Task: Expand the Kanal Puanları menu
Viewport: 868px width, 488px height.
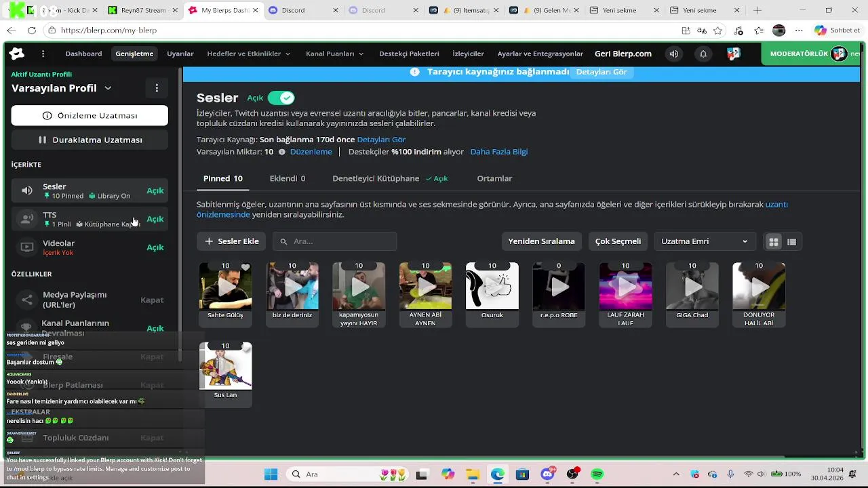Action: click(335, 54)
